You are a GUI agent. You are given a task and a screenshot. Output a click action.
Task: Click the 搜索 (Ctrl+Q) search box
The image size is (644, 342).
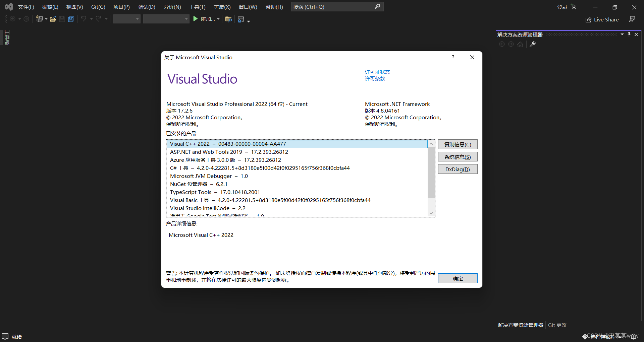click(x=335, y=7)
